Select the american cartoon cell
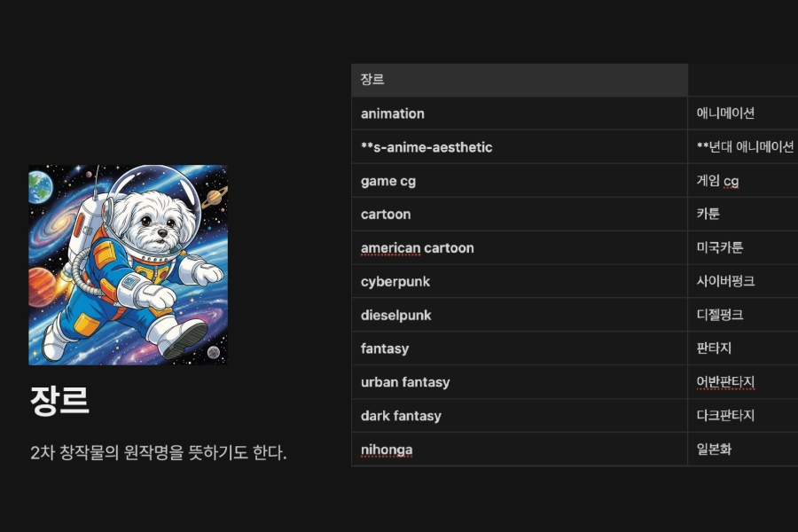 coord(520,248)
